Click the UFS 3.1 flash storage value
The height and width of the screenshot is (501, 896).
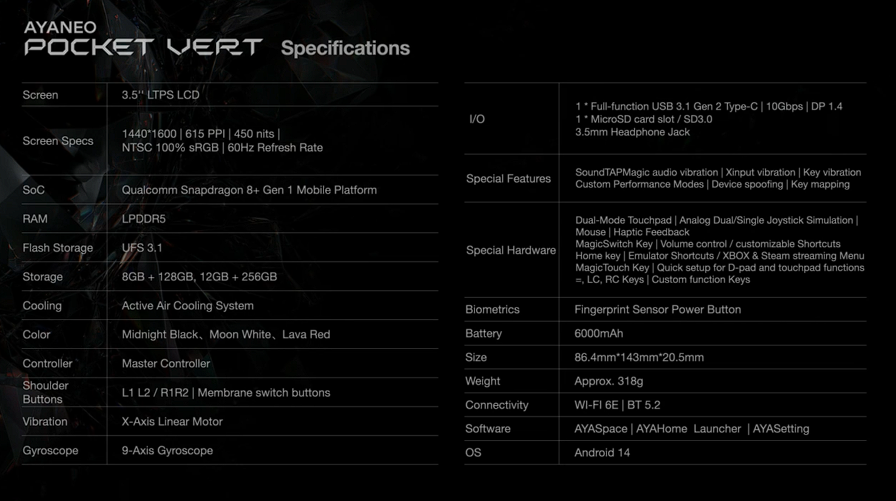coord(142,248)
